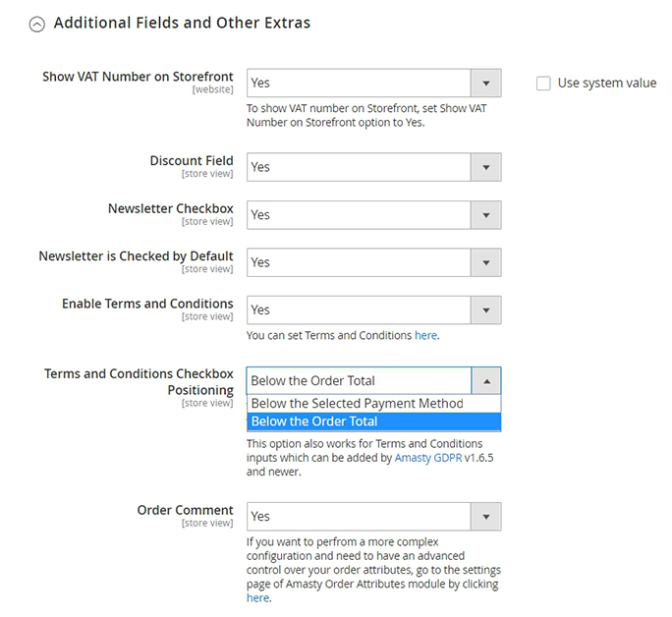The height and width of the screenshot is (617, 672).
Task: Follow the Terms and Conditions 'here' link
Action: coord(425,335)
